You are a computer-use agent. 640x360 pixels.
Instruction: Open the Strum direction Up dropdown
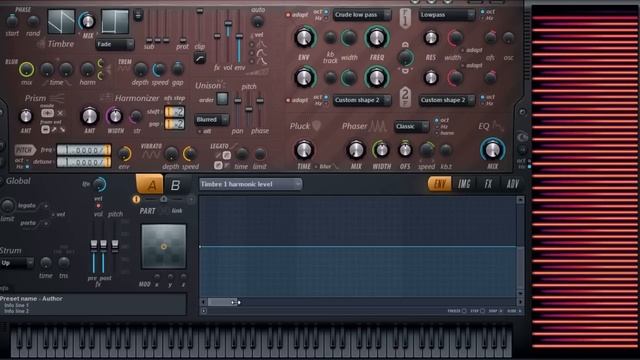[x=16, y=263]
